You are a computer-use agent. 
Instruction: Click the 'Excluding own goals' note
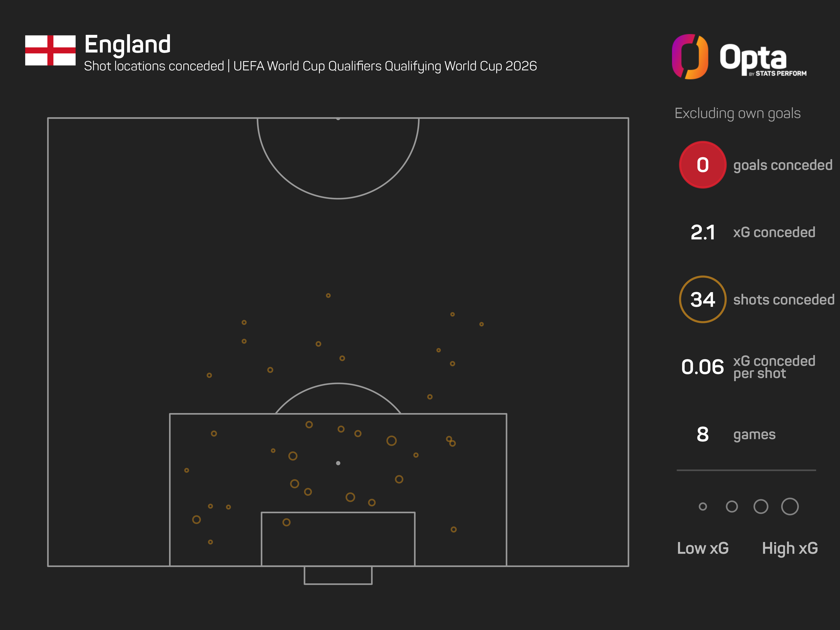pyautogui.click(x=737, y=113)
